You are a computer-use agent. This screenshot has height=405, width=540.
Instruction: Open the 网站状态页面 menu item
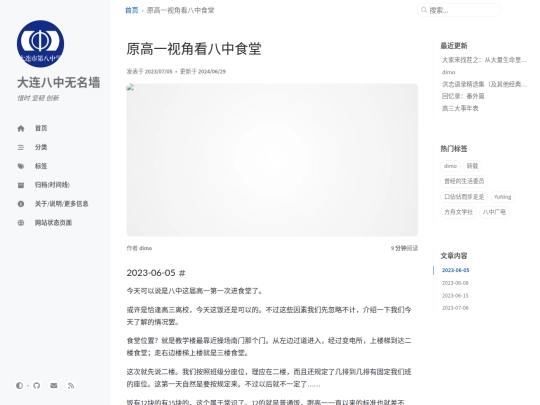point(53,223)
